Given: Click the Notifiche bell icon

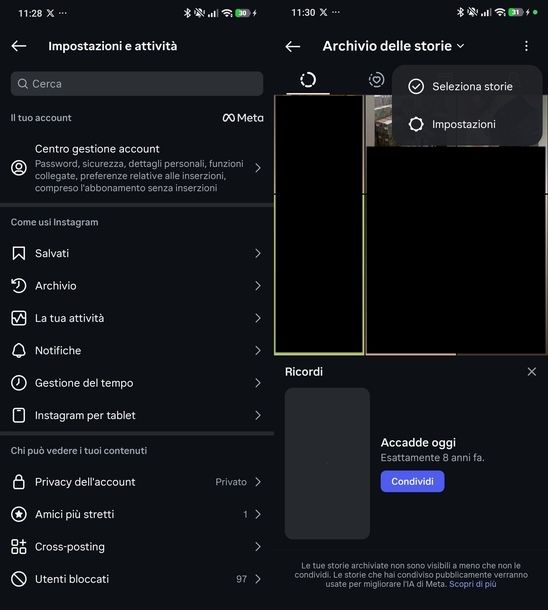Looking at the screenshot, I should (x=19, y=351).
